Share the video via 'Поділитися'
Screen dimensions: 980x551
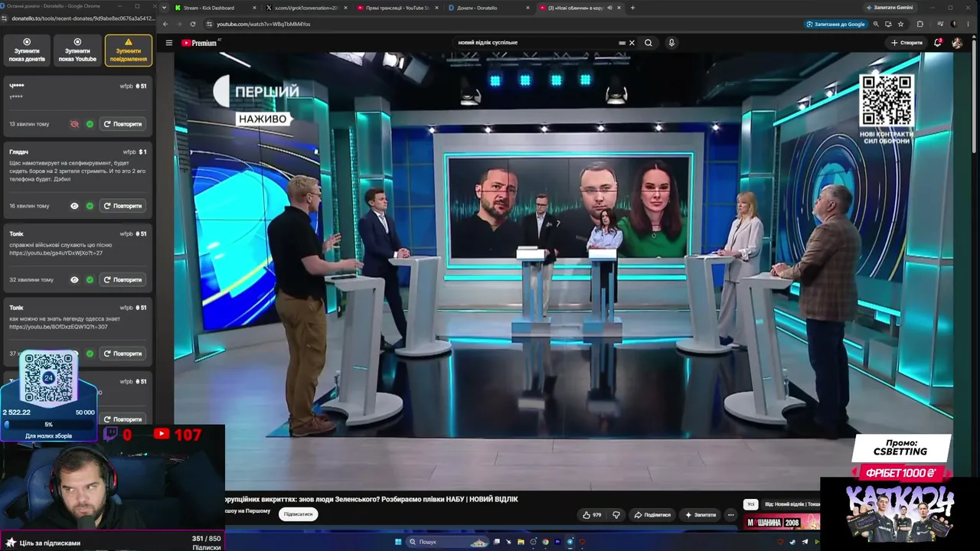[652, 515]
